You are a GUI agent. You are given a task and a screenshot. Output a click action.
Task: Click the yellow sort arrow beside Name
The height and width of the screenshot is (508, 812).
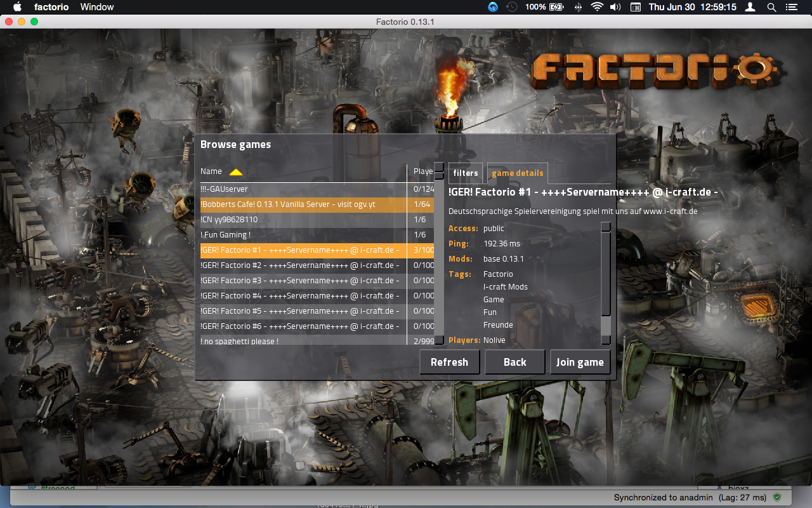tap(236, 171)
